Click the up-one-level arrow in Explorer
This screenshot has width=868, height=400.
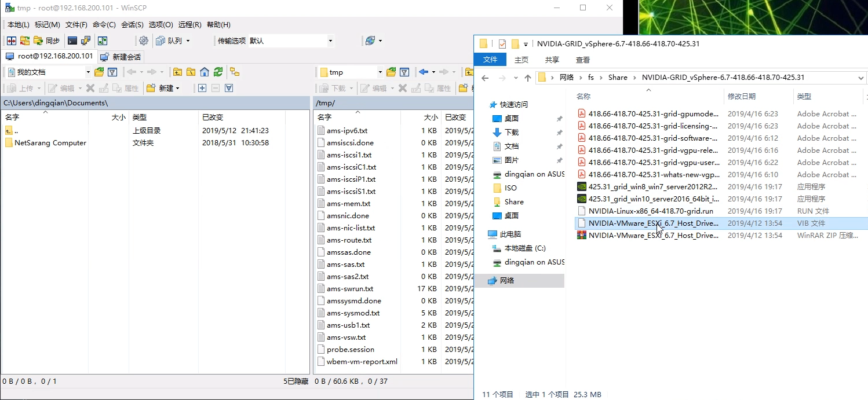click(x=528, y=77)
